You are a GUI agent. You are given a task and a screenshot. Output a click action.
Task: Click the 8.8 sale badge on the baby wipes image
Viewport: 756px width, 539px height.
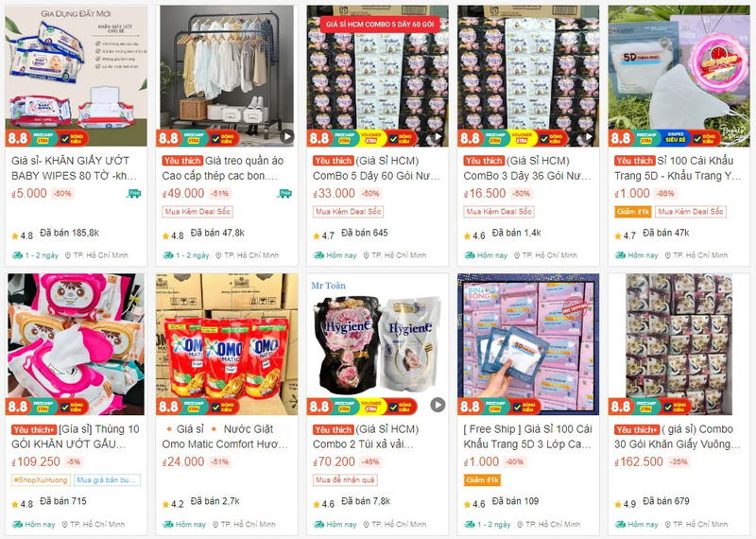[x=18, y=138]
